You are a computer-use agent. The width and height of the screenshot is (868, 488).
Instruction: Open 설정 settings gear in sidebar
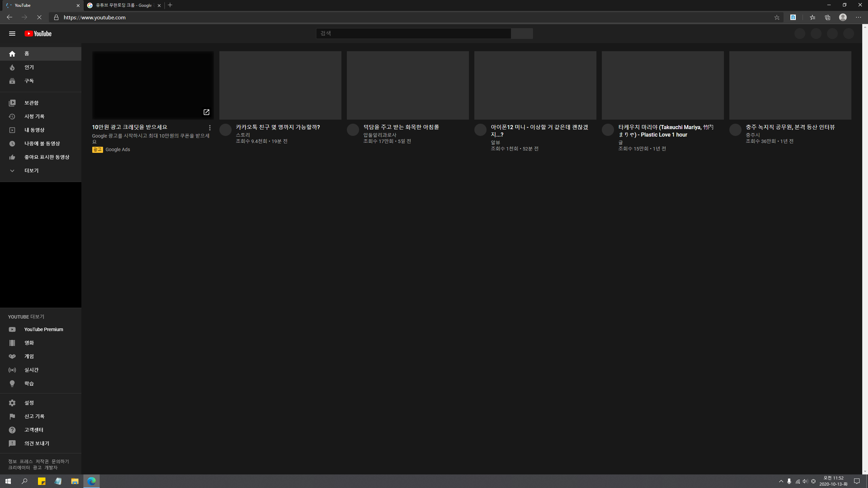point(12,403)
